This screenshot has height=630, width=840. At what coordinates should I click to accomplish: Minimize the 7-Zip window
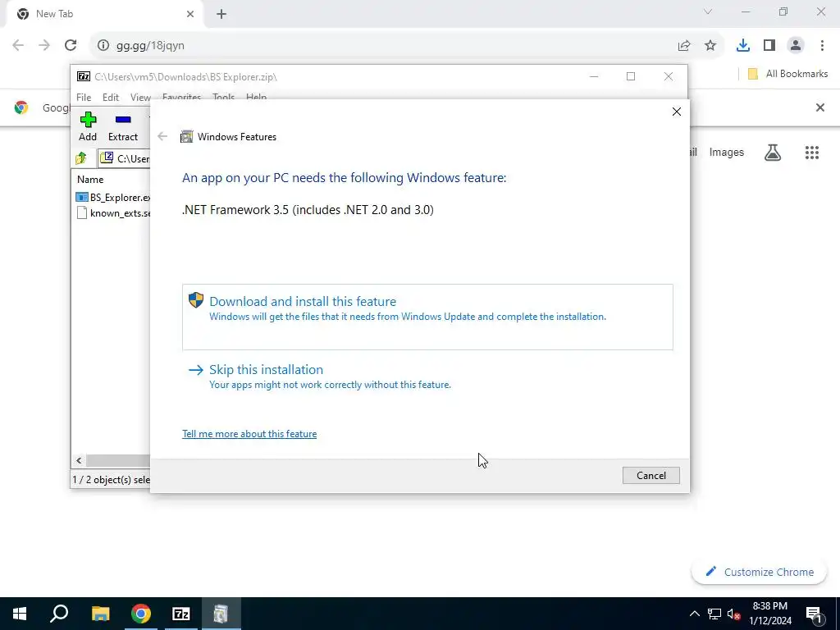click(594, 76)
